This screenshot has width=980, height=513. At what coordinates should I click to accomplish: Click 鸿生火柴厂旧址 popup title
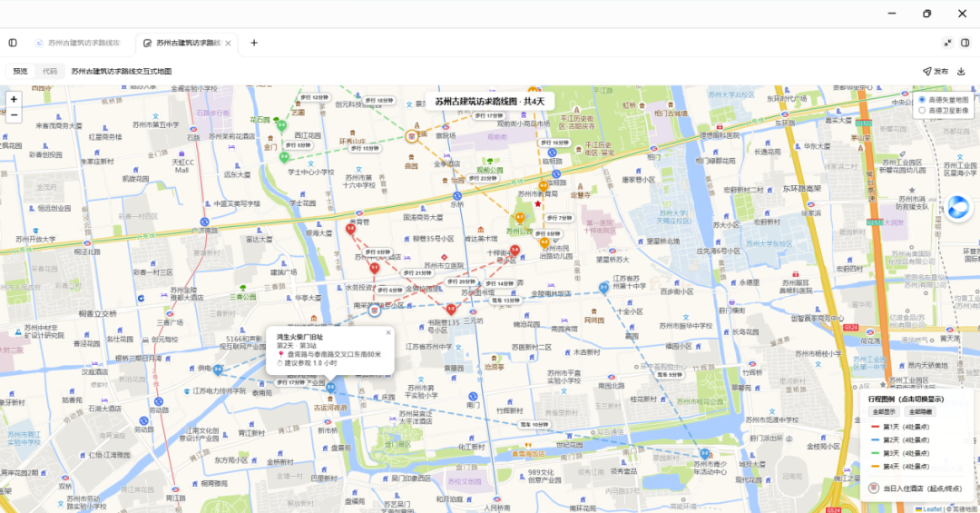[x=300, y=337]
